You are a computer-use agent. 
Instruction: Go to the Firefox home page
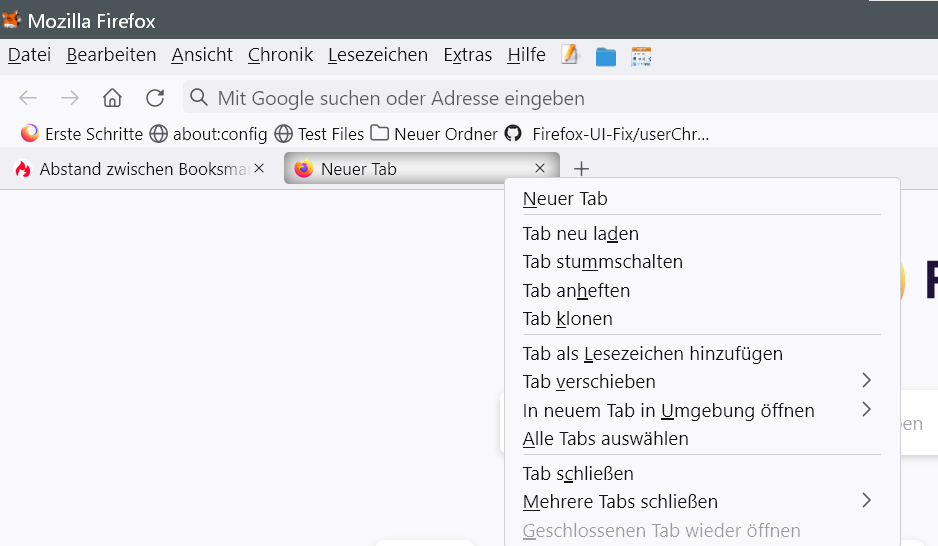click(x=112, y=98)
